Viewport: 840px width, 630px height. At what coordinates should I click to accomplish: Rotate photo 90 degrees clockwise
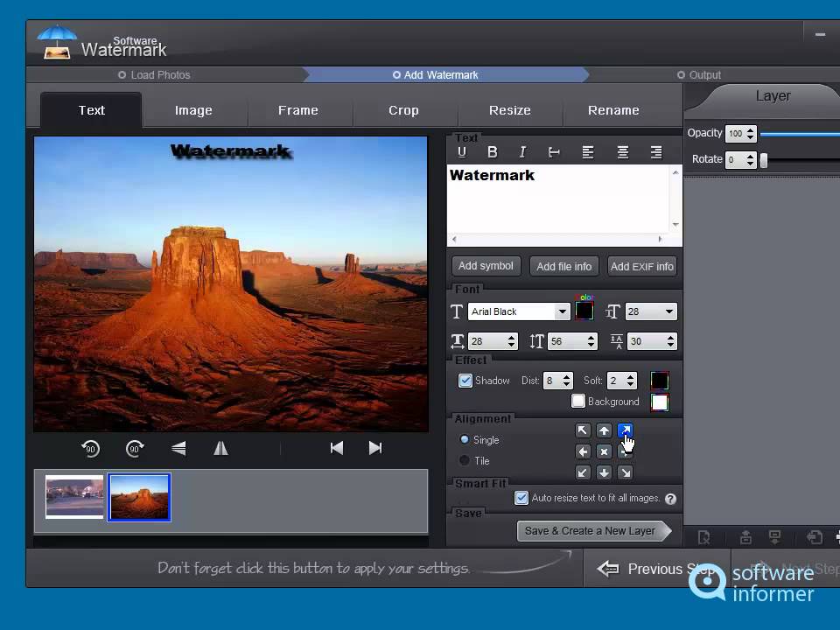click(135, 448)
